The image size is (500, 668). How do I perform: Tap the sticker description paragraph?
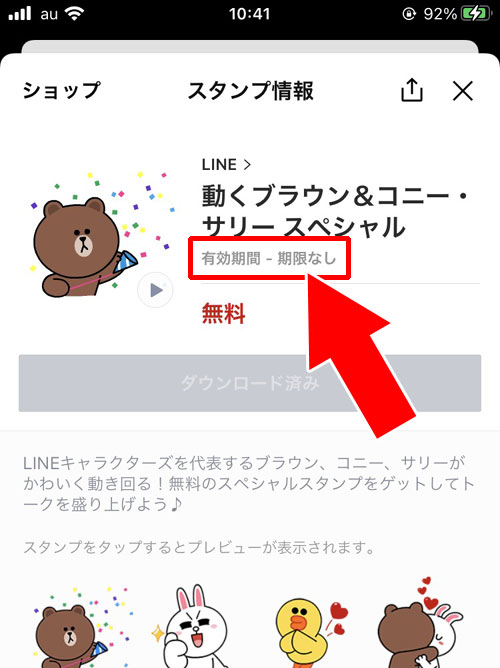(x=249, y=484)
